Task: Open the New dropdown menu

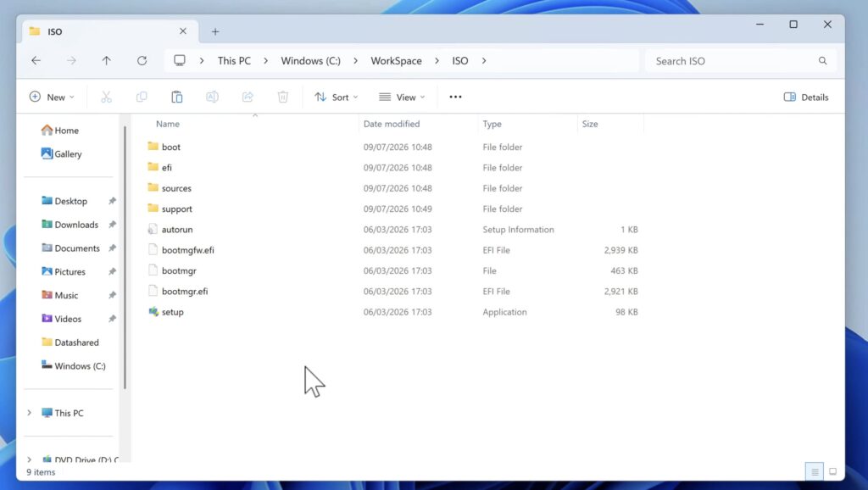Action: pyautogui.click(x=52, y=97)
